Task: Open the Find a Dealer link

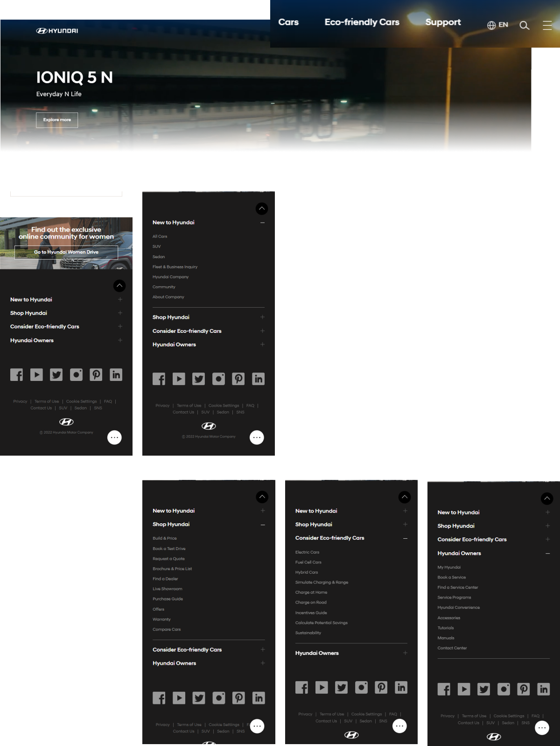Action: (165, 579)
